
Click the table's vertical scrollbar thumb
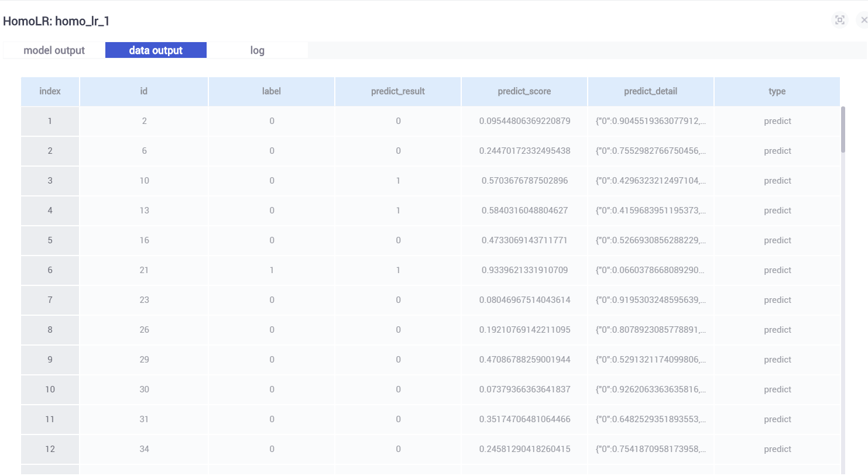(x=843, y=129)
